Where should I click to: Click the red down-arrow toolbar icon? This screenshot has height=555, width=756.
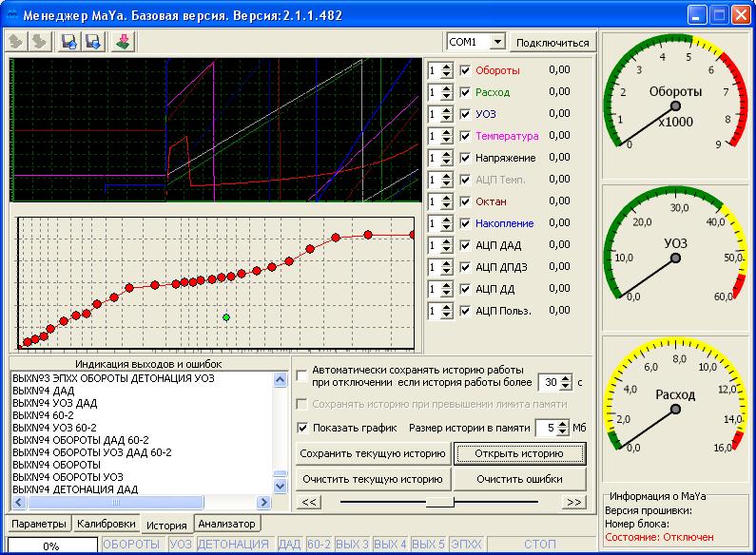tap(124, 42)
